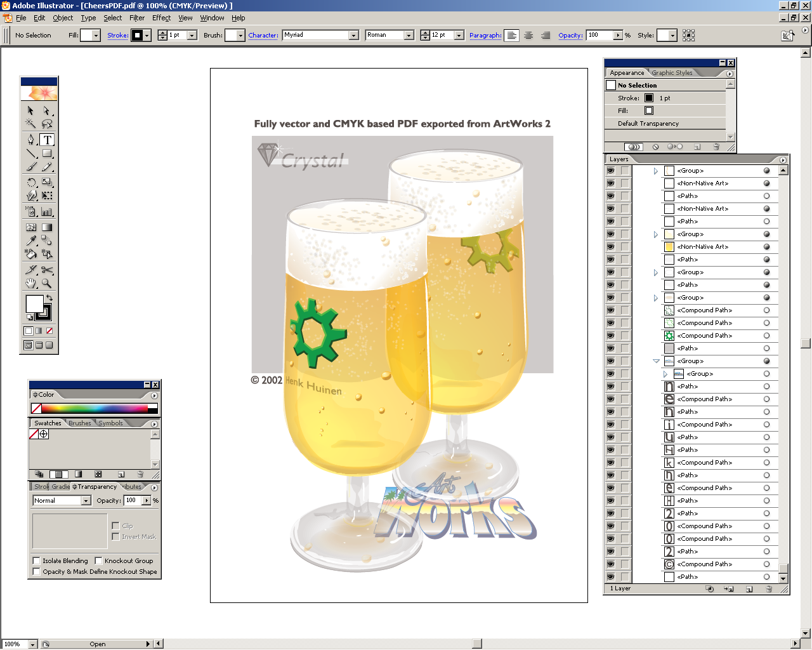Screen dimensions: 812x650
Task: Pick the Paintbrush tool in toolbox
Action: (x=31, y=167)
